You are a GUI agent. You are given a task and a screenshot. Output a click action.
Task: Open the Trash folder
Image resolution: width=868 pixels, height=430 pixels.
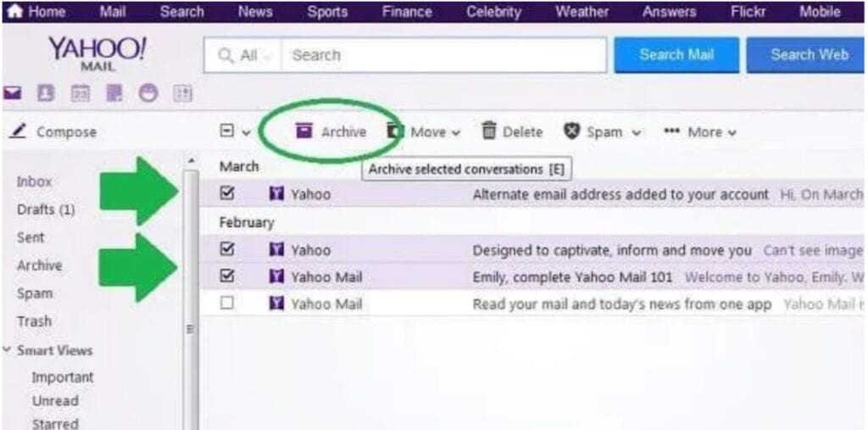[34, 321]
